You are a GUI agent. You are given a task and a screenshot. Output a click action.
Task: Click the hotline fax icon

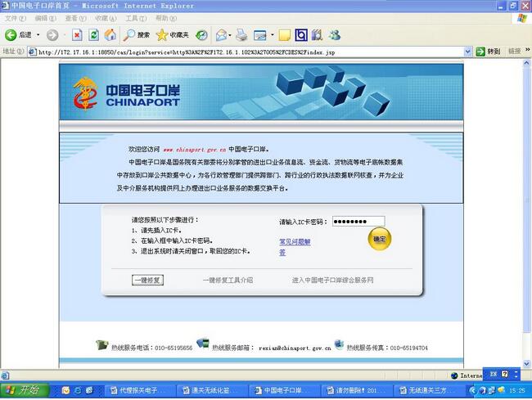339,344
